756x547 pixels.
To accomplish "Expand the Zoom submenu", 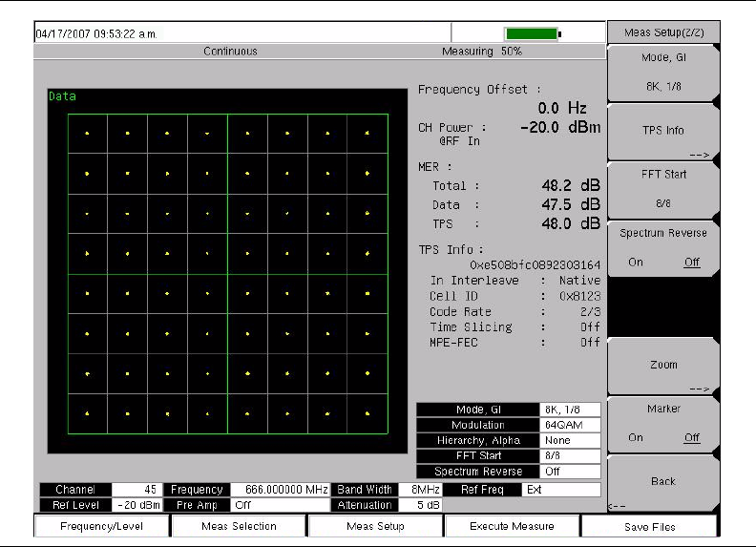I will pos(662,366).
